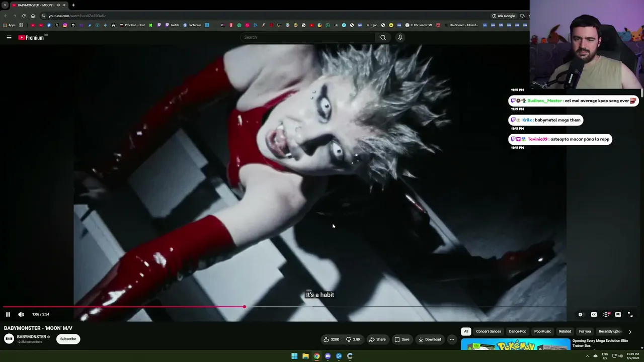Open Tavinio99's username in chat overlay

click(537, 139)
